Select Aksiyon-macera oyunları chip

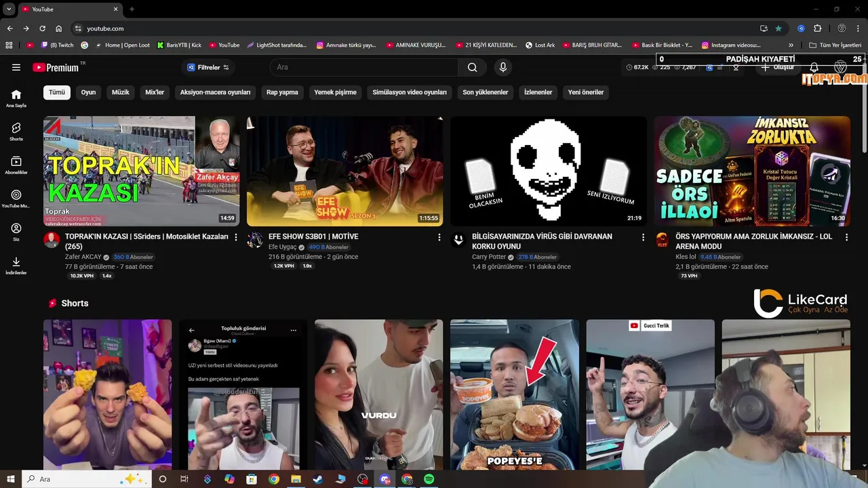coord(215,92)
